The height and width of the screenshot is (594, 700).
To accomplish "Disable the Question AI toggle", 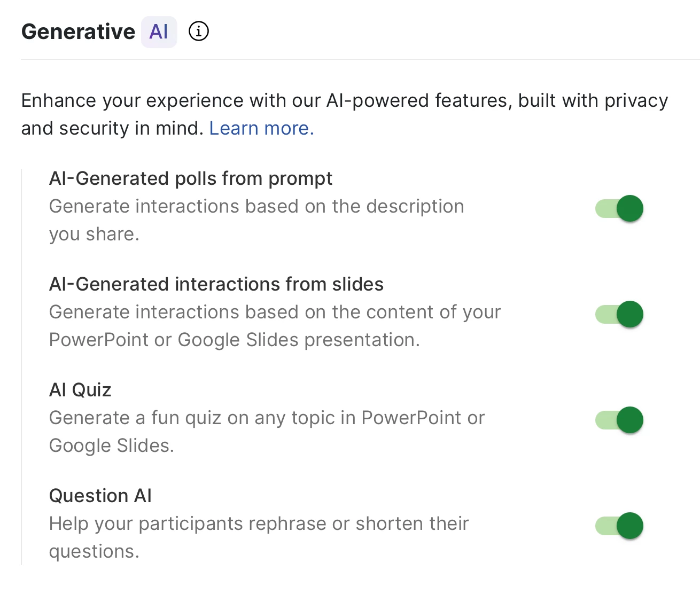I will [619, 526].
